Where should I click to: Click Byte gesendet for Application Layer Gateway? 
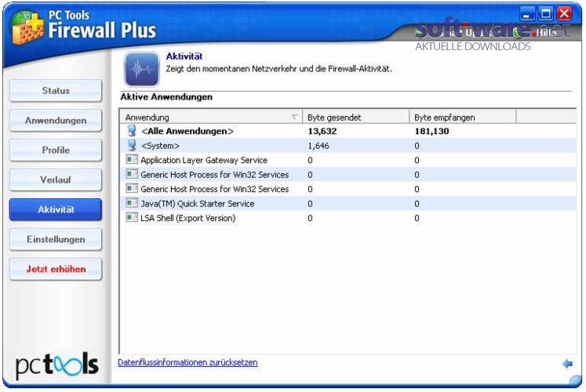point(310,160)
